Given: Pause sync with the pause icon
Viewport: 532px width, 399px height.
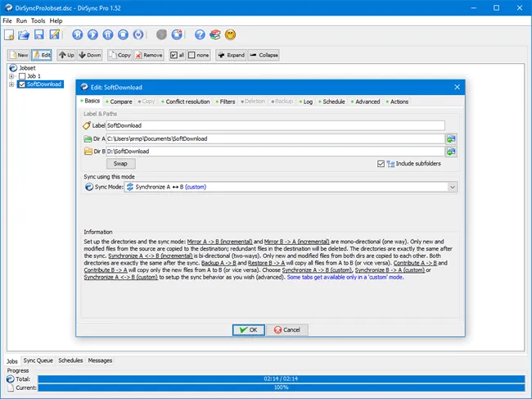Looking at the screenshot, I should click(x=108, y=34).
